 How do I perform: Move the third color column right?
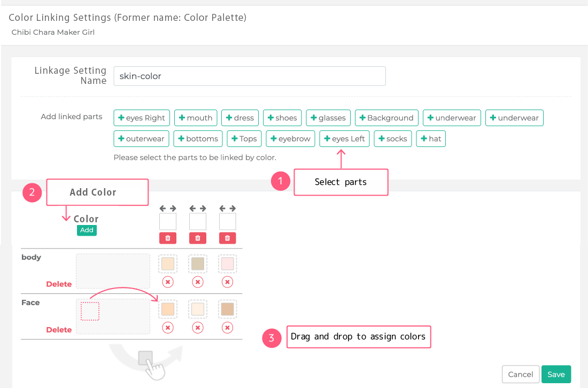tap(233, 208)
